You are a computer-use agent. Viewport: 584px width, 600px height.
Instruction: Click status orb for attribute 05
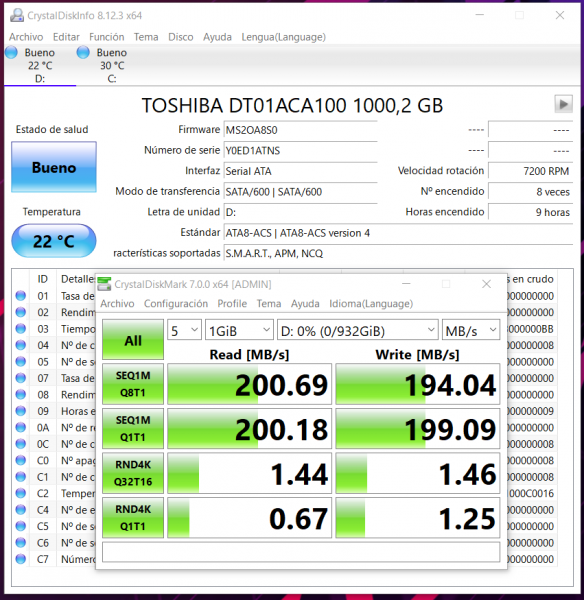tap(21, 362)
